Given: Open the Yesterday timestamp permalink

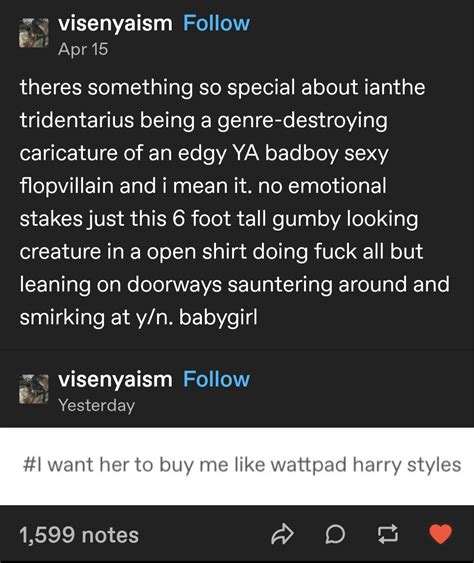Looking at the screenshot, I should (x=97, y=405).
